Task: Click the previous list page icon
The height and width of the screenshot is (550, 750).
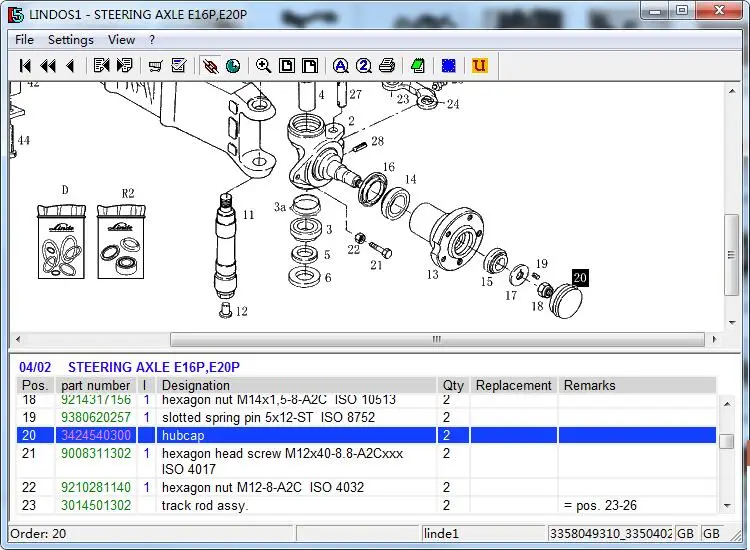Action: (101, 66)
